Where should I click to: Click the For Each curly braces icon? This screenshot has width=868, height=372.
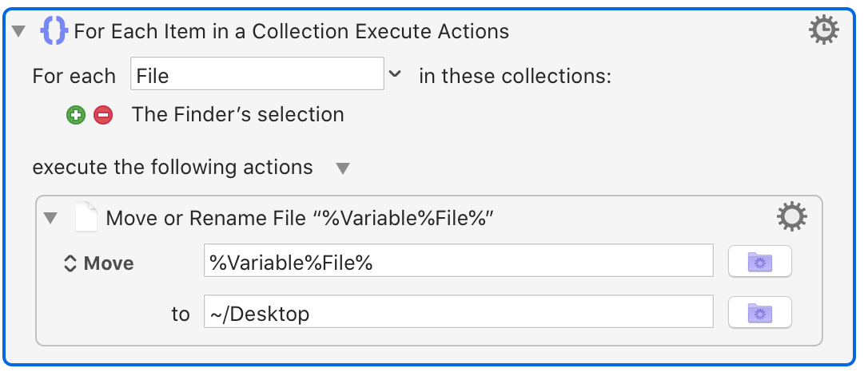(54, 30)
